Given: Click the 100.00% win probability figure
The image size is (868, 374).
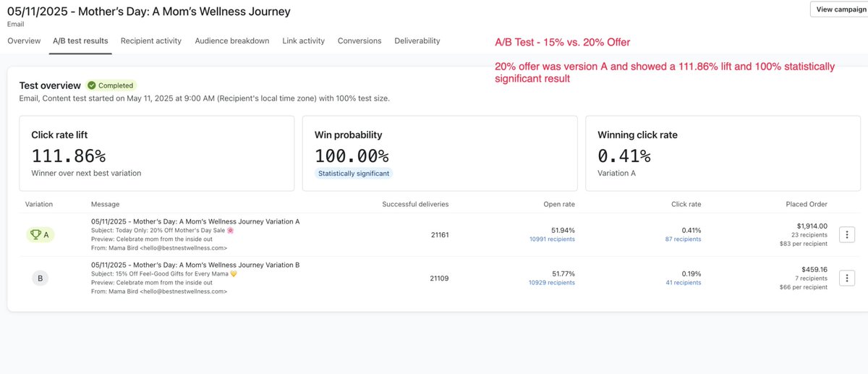Looking at the screenshot, I should [352, 156].
